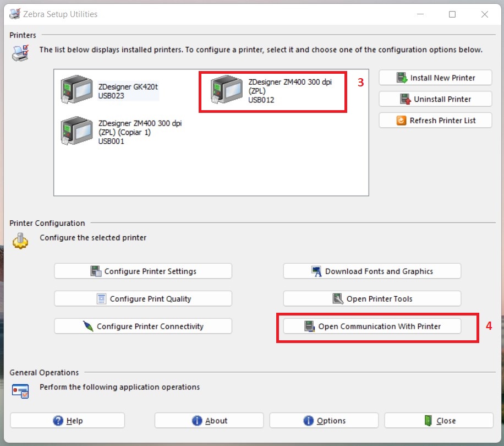Click the Configure Print Quality document icon
504x446 pixels.
(x=101, y=299)
